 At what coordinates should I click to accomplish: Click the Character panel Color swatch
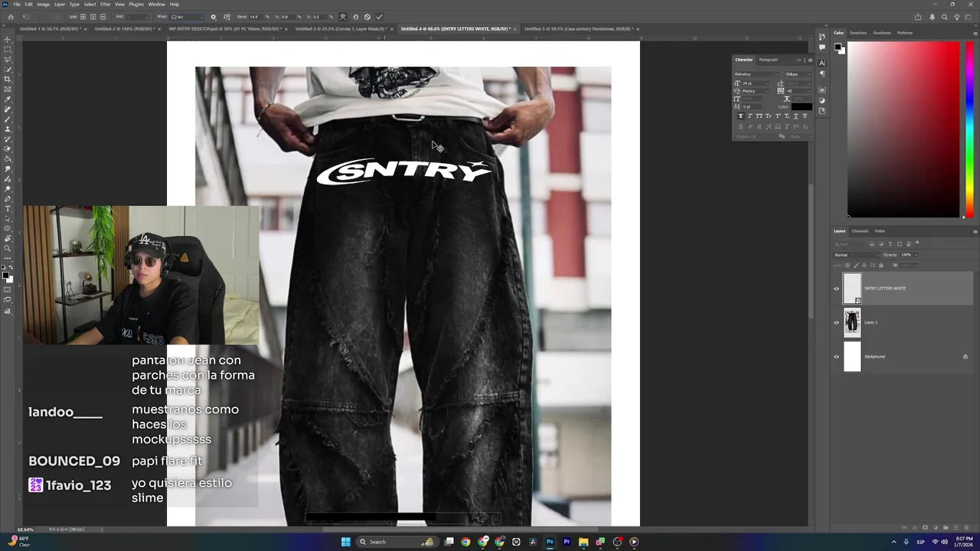point(802,106)
